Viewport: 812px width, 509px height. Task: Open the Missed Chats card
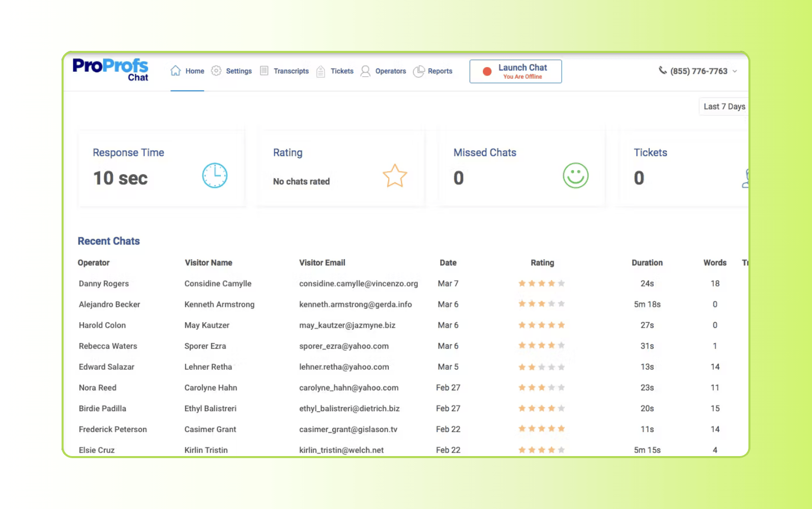522,168
